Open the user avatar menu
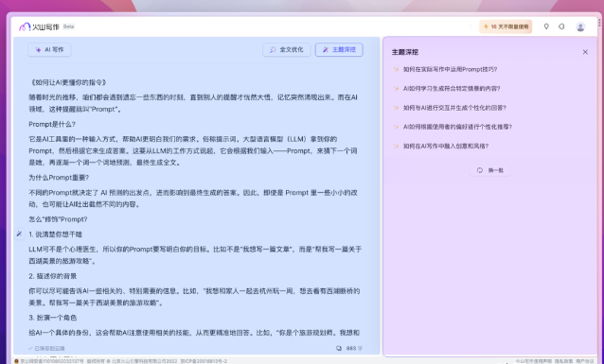 (x=580, y=26)
